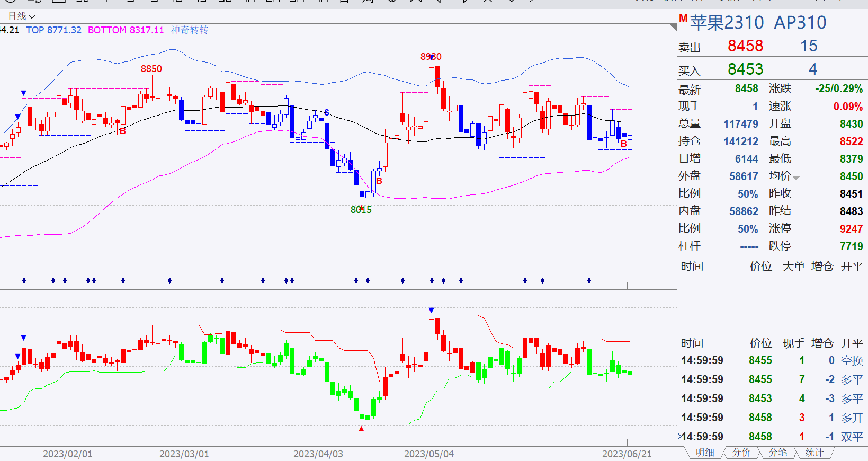The height and width of the screenshot is (461, 868).
Task: Click the first blue diamond event marker
Action: pyautogui.click(x=24, y=280)
